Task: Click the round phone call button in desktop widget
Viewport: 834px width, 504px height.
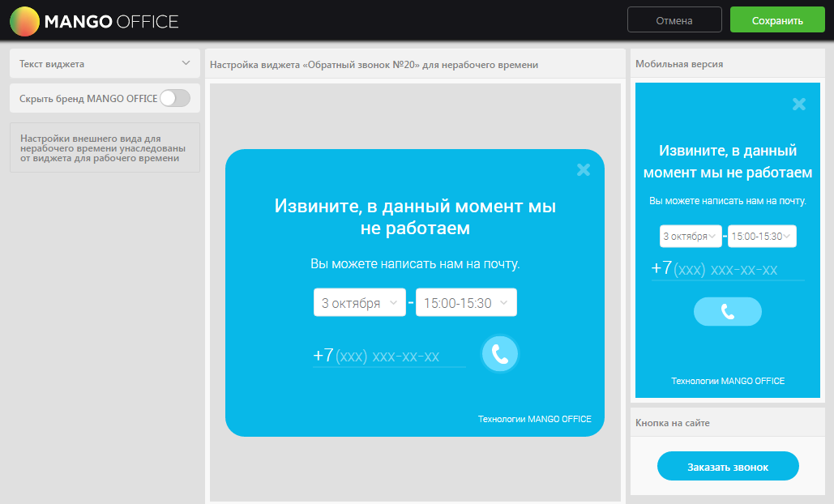Action: click(499, 353)
